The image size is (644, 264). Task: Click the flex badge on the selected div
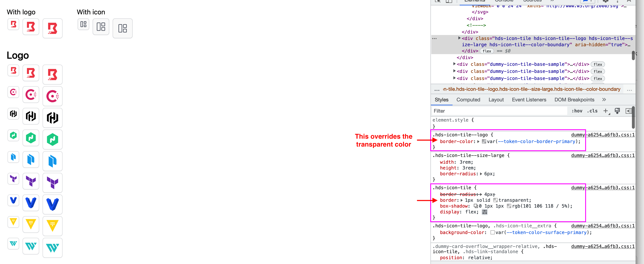[487, 51]
